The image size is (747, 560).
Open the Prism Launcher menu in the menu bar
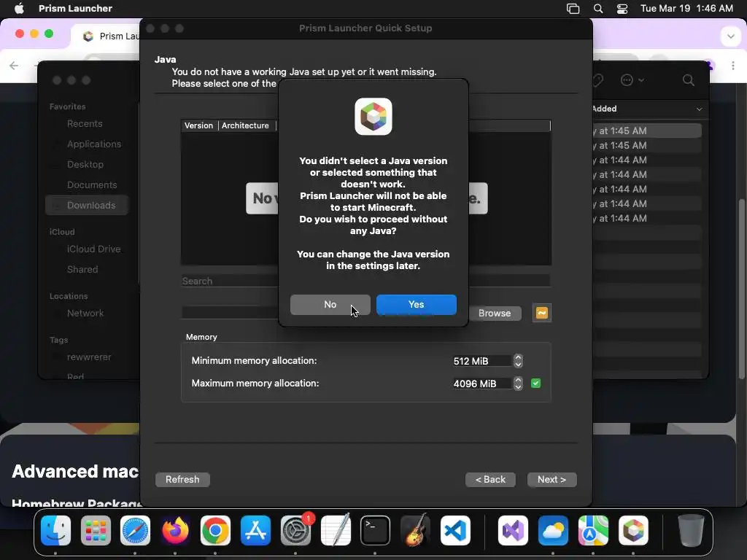[75, 8]
